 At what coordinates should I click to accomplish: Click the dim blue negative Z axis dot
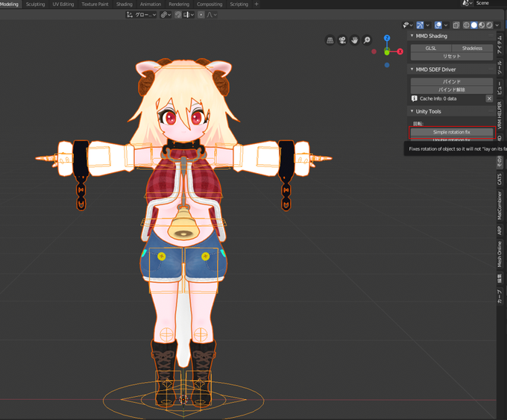click(x=387, y=65)
